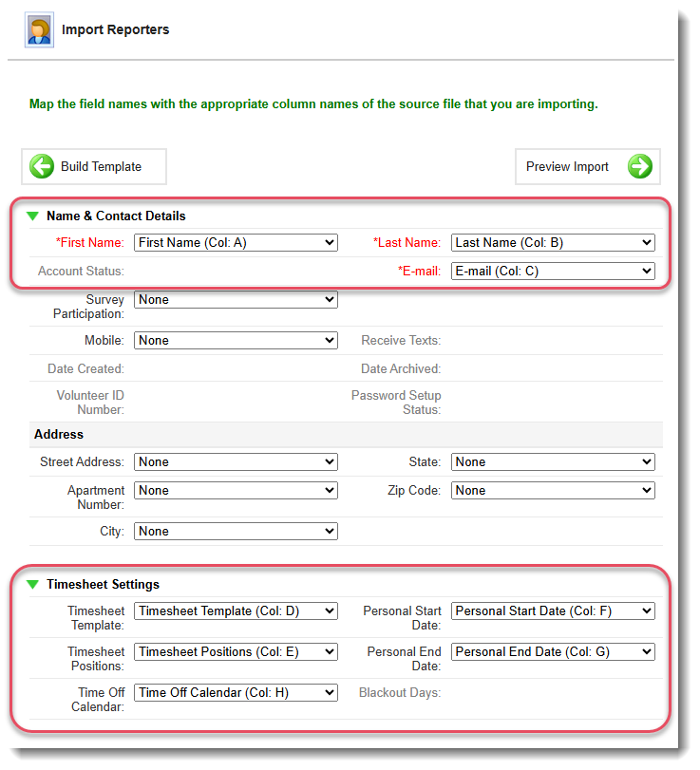Click the Receive Texts label

[x=401, y=340]
